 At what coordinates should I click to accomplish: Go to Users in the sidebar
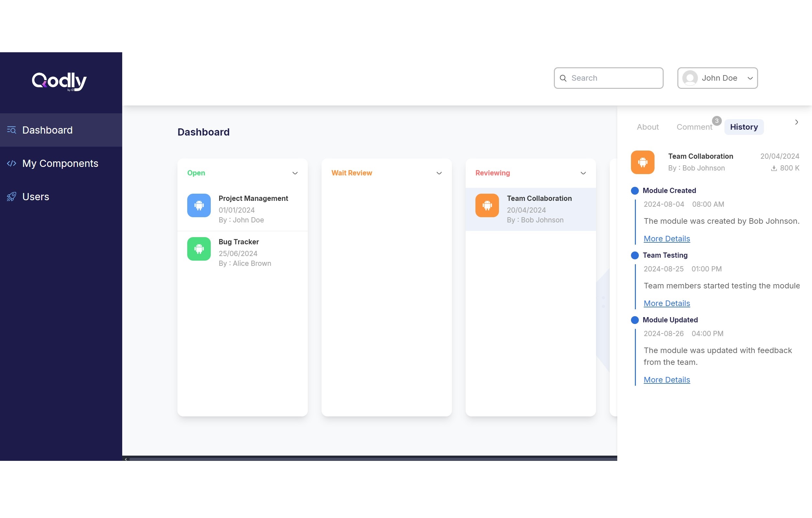point(35,197)
